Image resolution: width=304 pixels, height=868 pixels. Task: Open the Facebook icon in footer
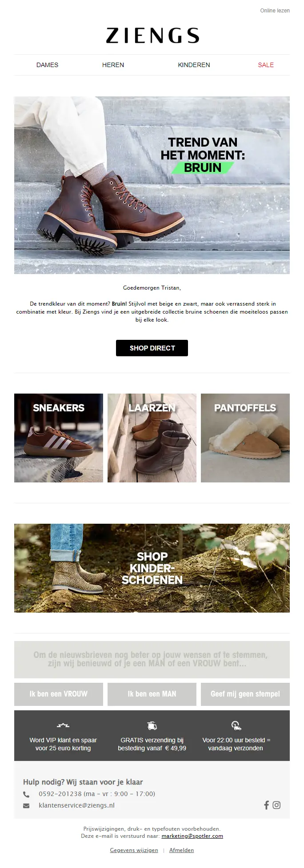tap(266, 805)
